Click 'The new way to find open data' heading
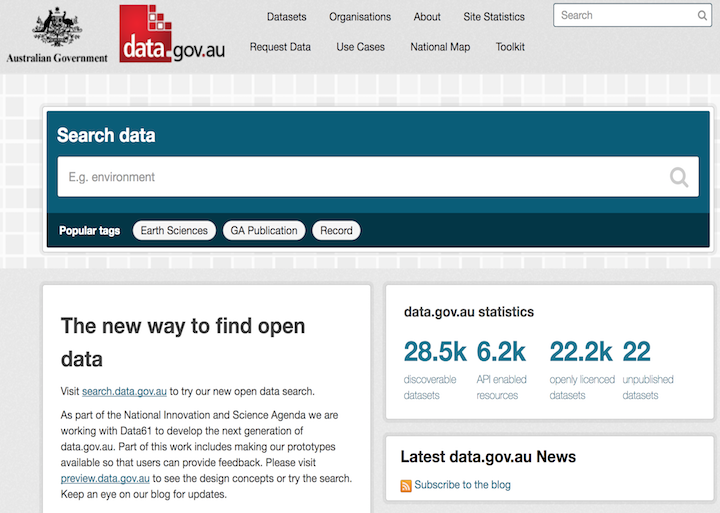Screen dimensions: 720x513 pyautogui.click(x=183, y=342)
